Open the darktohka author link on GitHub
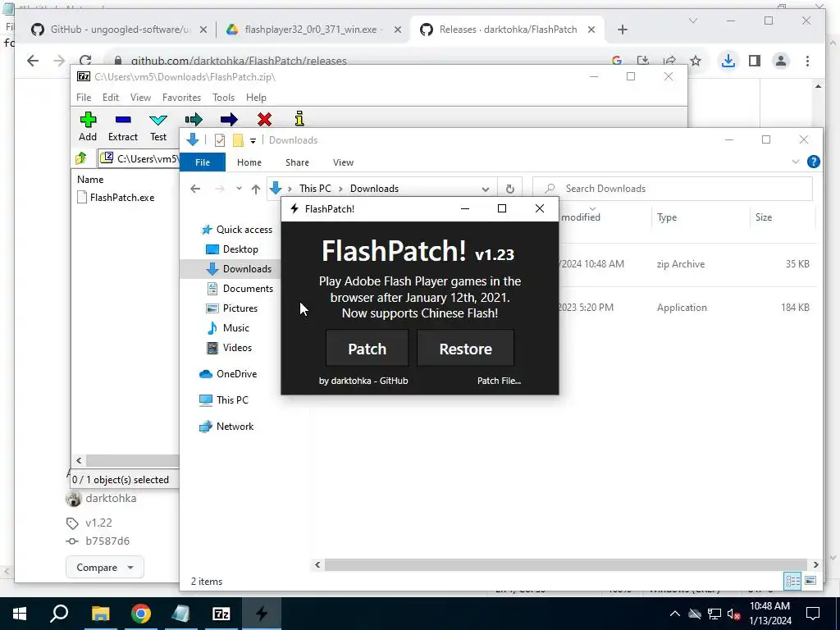This screenshot has height=630, width=840. pos(111,498)
